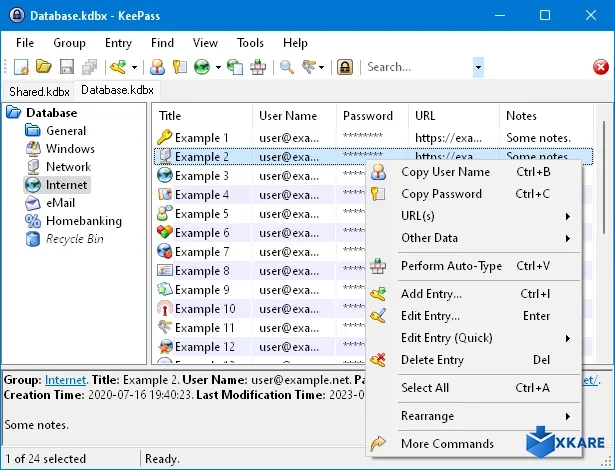Open the Add Entry dropdown arrow in toolbar
This screenshot has height=470, width=615.
134,67
